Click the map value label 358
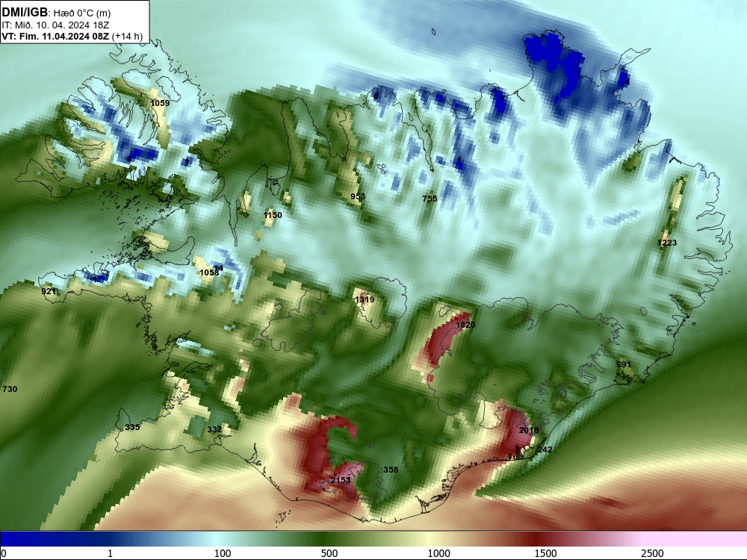Image resolution: width=747 pixels, height=560 pixels. pos(391,470)
